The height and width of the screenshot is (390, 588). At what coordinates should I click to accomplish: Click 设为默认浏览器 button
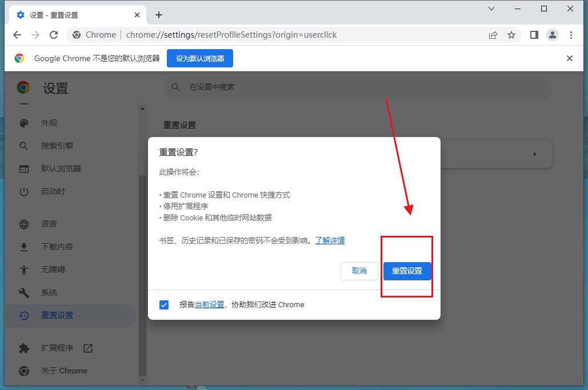200,58
